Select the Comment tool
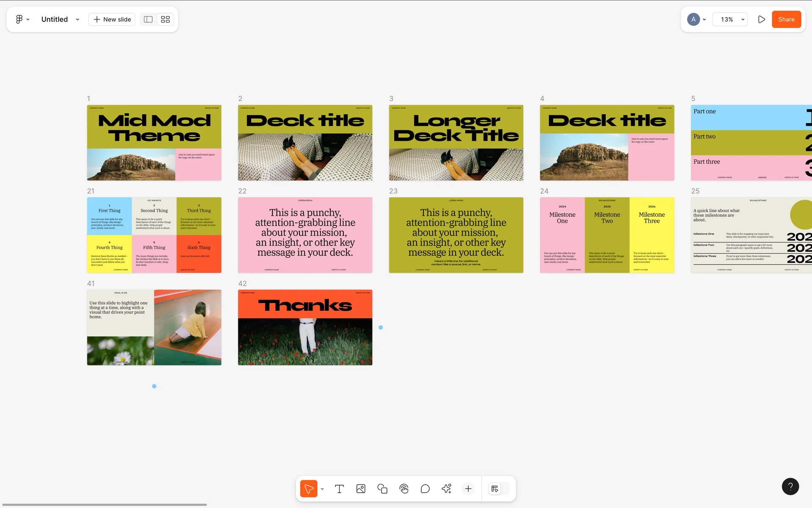The width and height of the screenshot is (812, 508). pos(425,489)
